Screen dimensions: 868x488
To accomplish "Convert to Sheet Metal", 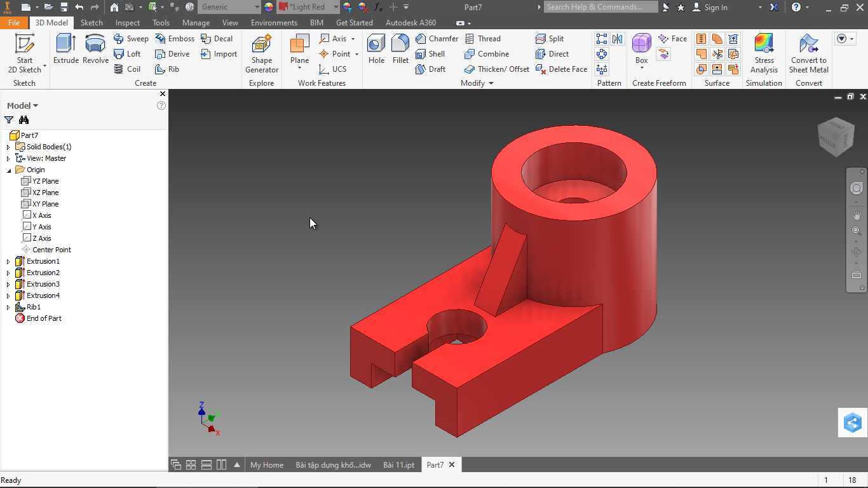I will coord(808,53).
